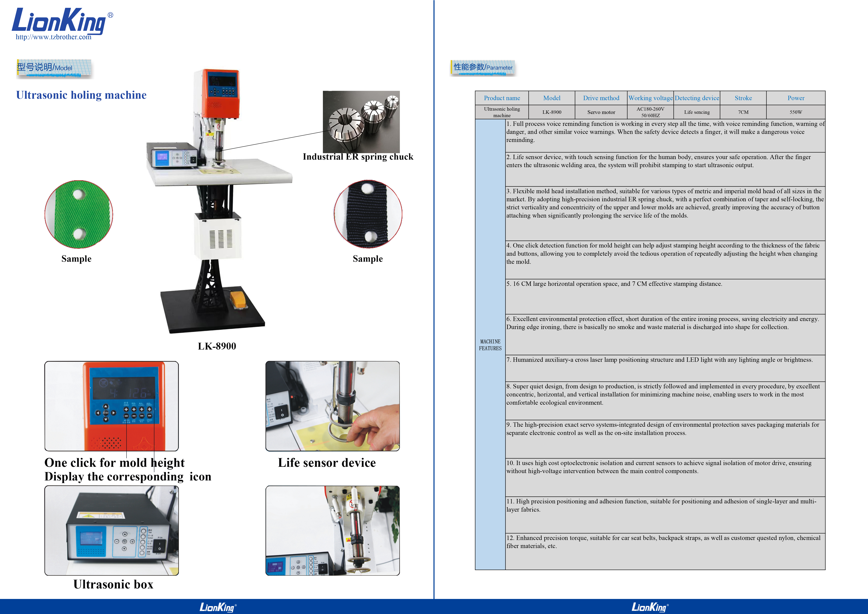
Task: Select feature 12 about enhanced precision torque
Action: [665, 551]
